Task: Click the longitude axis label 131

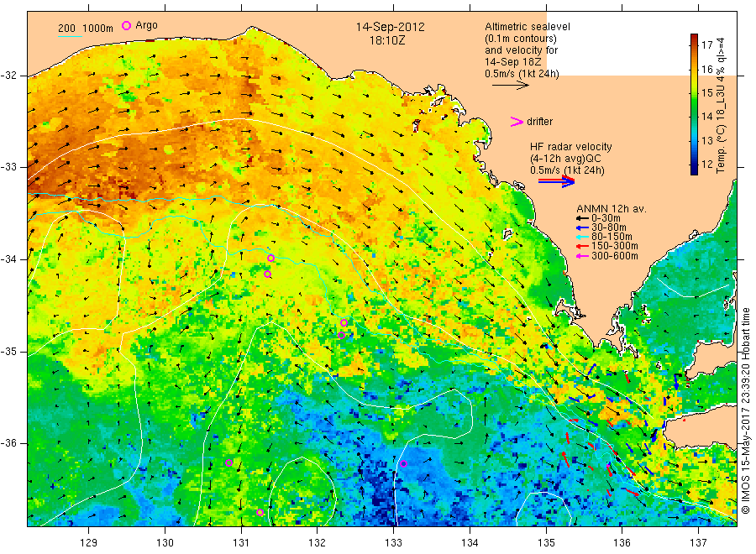Action: pyautogui.click(x=241, y=543)
